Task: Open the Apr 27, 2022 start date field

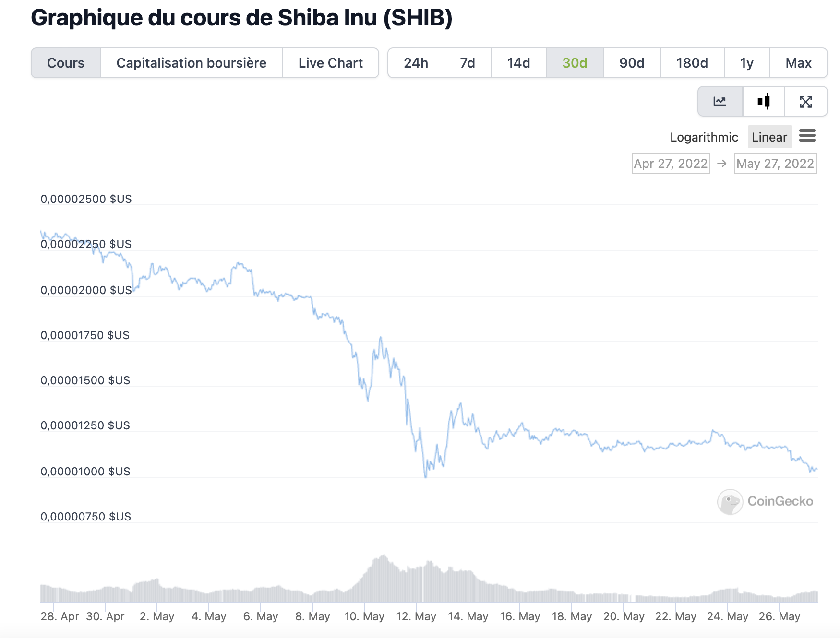Action: (671, 164)
